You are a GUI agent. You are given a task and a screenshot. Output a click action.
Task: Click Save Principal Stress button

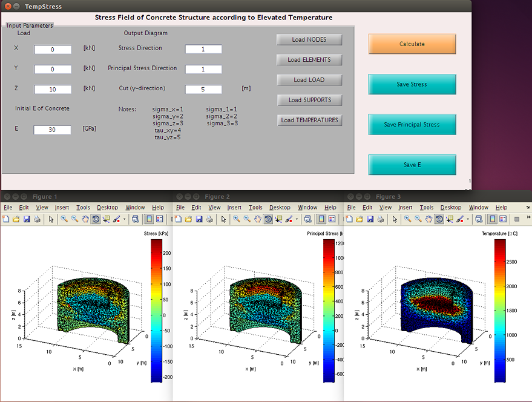tap(412, 125)
